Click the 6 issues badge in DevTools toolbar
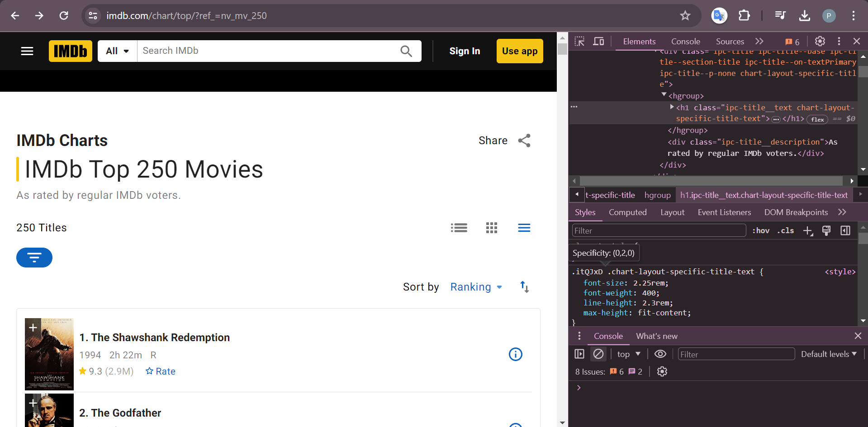This screenshot has height=427, width=868. pos(792,42)
